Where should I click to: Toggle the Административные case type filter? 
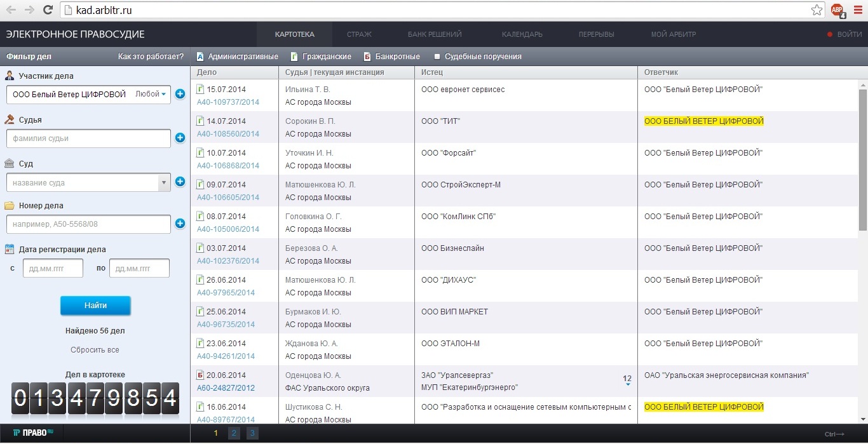pyautogui.click(x=237, y=57)
